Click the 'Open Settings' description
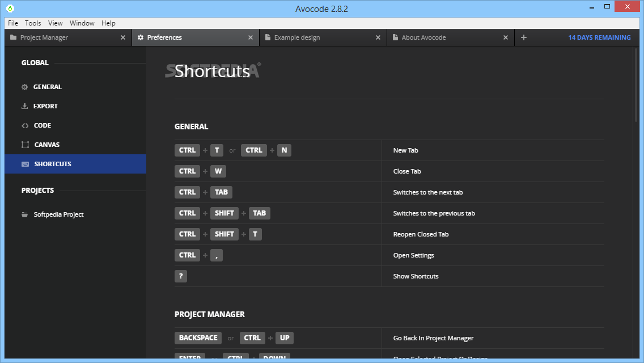The image size is (644, 363). pos(414,255)
